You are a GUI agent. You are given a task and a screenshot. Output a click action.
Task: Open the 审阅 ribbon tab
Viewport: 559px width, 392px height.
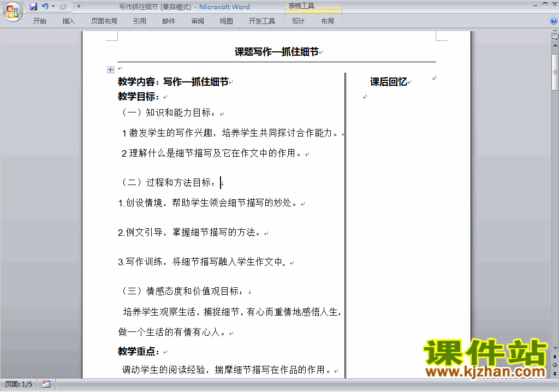(198, 21)
